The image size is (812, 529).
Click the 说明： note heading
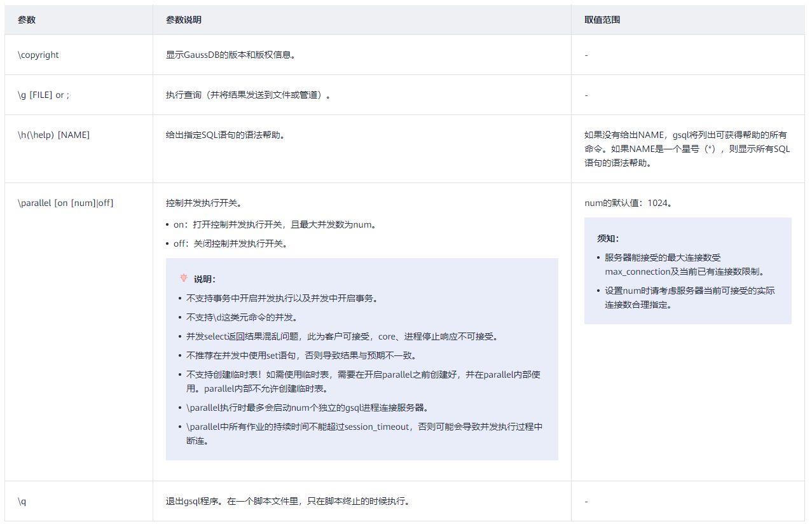(205, 279)
